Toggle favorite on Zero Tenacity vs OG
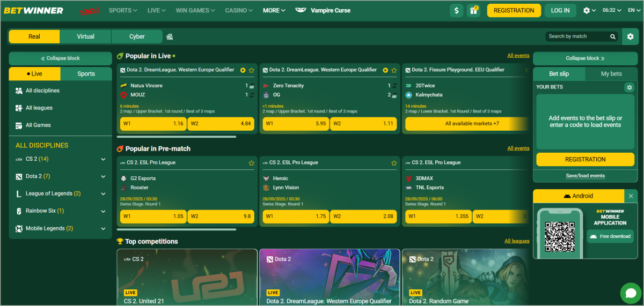Screen dimensions: 644x306 [x=394, y=70]
